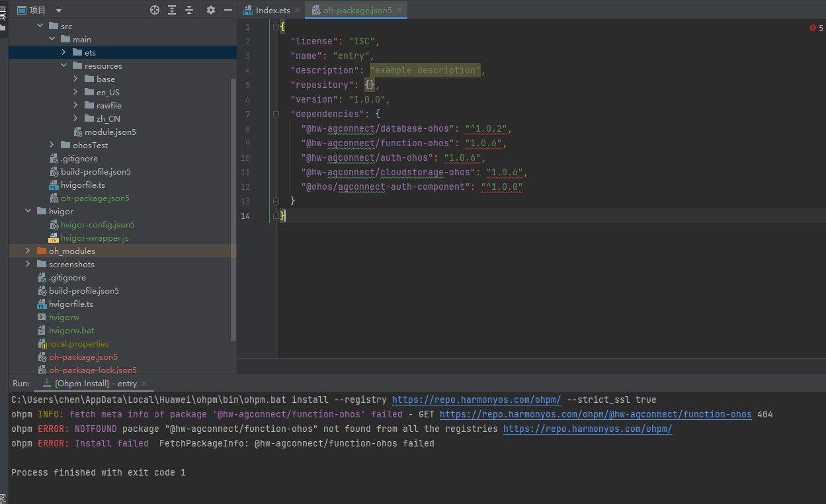Click the screenshots folder icon
Image resolution: width=826 pixels, height=504 pixels.
[x=42, y=264]
